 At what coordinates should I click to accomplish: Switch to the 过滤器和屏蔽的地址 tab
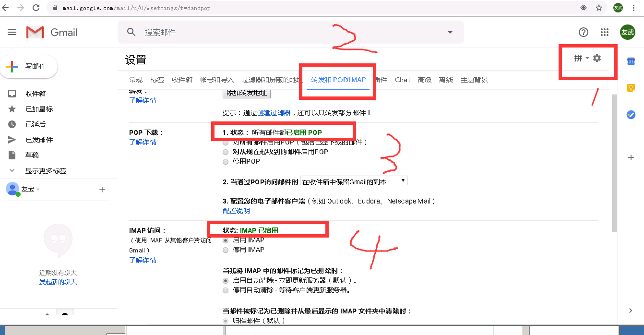point(272,80)
